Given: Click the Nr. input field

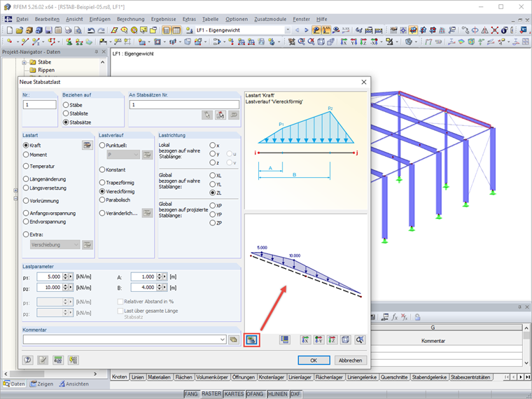Looking at the screenshot, I should [40, 105].
